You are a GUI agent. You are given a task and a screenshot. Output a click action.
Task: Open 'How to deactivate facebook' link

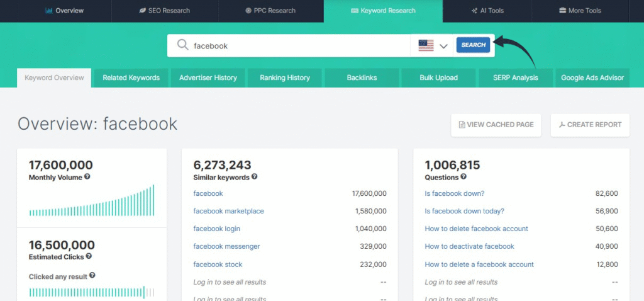click(x=469, y=246)
